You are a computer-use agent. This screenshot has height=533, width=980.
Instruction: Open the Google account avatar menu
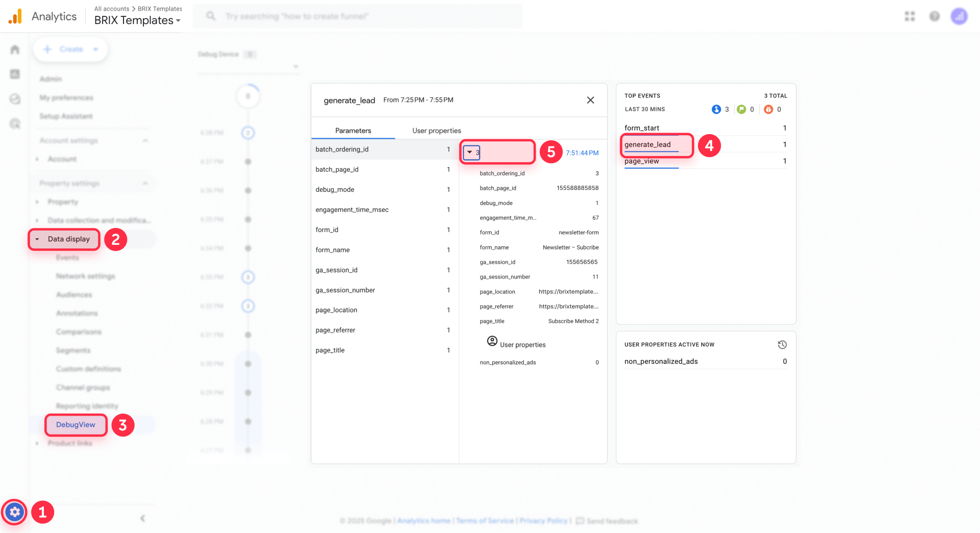click(x=960, y=16)
